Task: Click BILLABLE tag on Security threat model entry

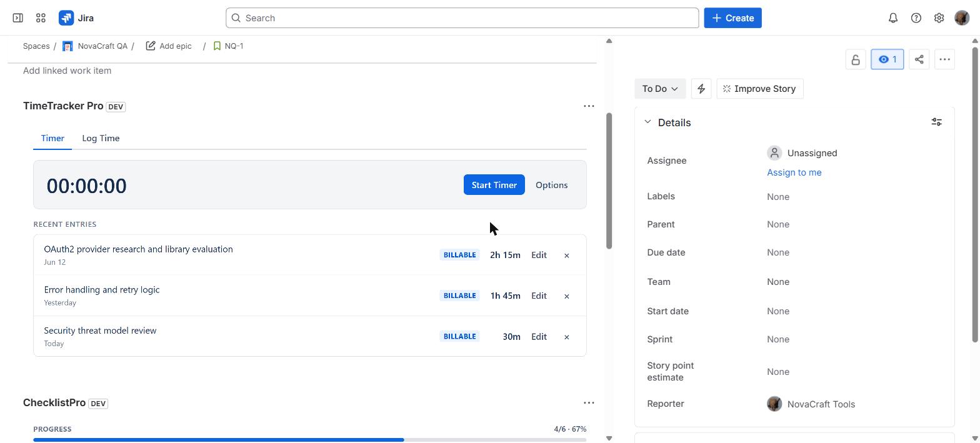Action: [459, 336]
